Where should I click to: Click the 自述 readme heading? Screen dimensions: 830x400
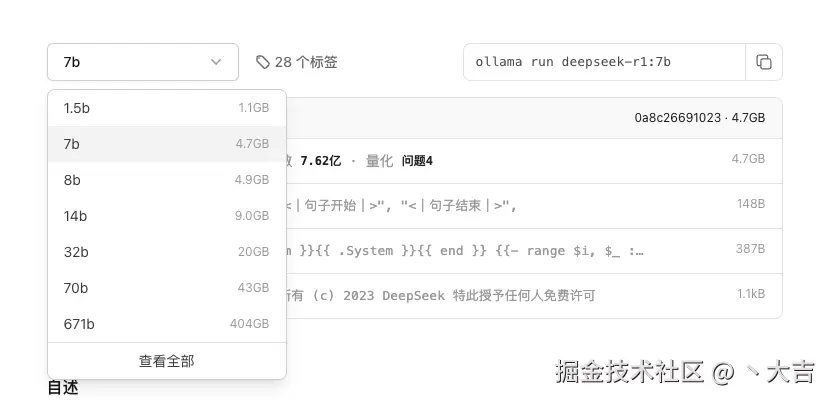(63, 388)
